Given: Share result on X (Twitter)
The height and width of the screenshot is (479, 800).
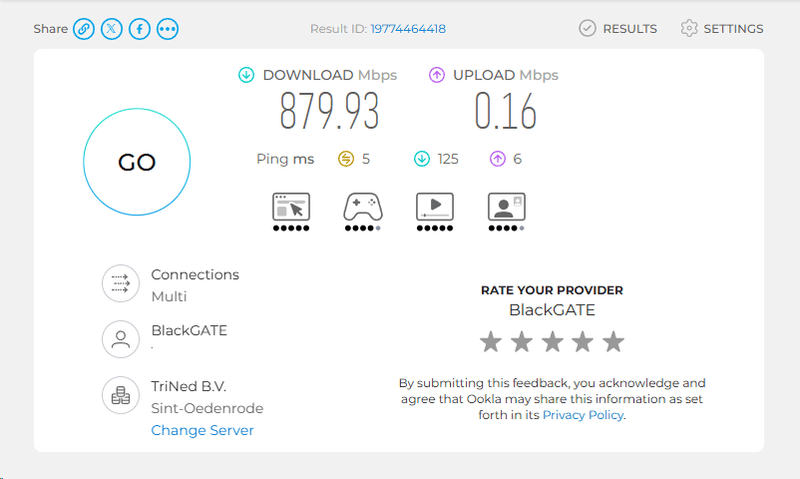Looking at the screenshot, I should coord(112,29).
